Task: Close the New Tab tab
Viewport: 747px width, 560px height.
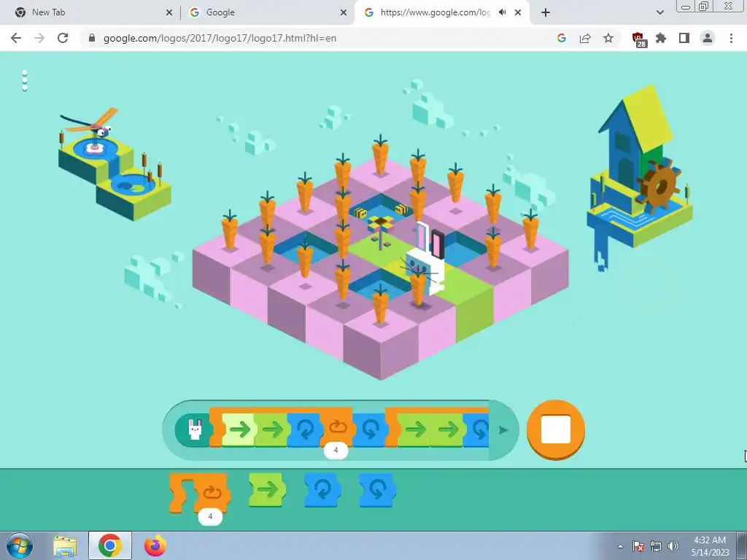Action: click(169, 12)
